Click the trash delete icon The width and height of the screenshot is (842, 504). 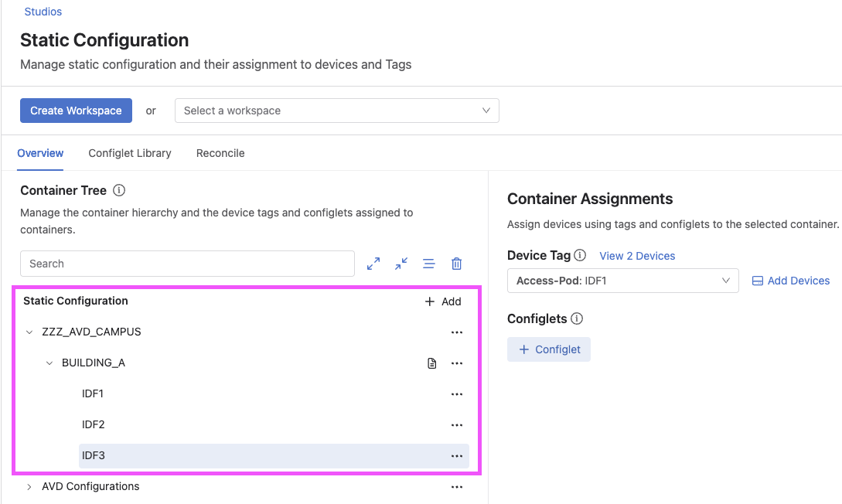coord(457,264)
